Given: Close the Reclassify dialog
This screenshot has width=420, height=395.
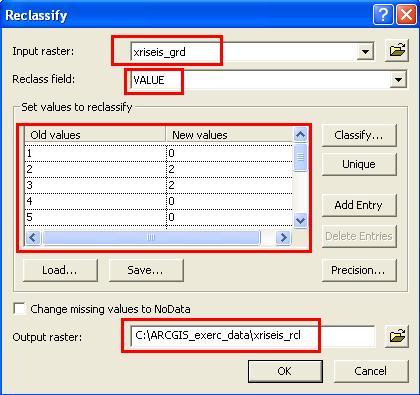Looking at the screenshot, I should 406,15.
